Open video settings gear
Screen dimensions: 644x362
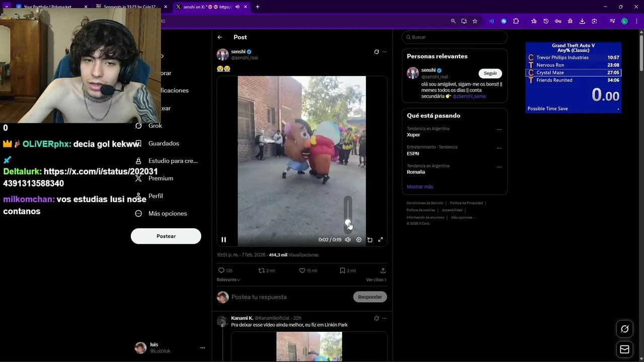[x=359, y=240]
